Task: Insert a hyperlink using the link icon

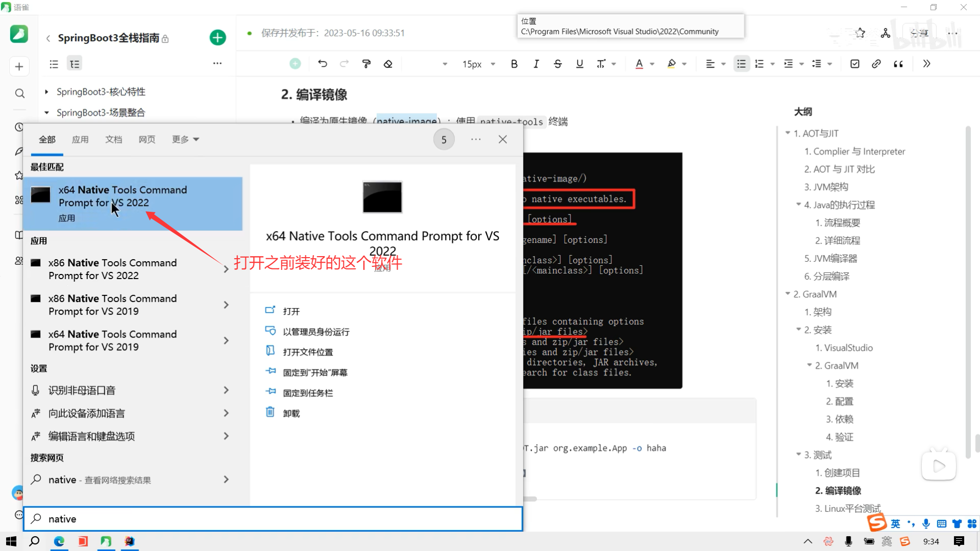Action: (877, 63)
